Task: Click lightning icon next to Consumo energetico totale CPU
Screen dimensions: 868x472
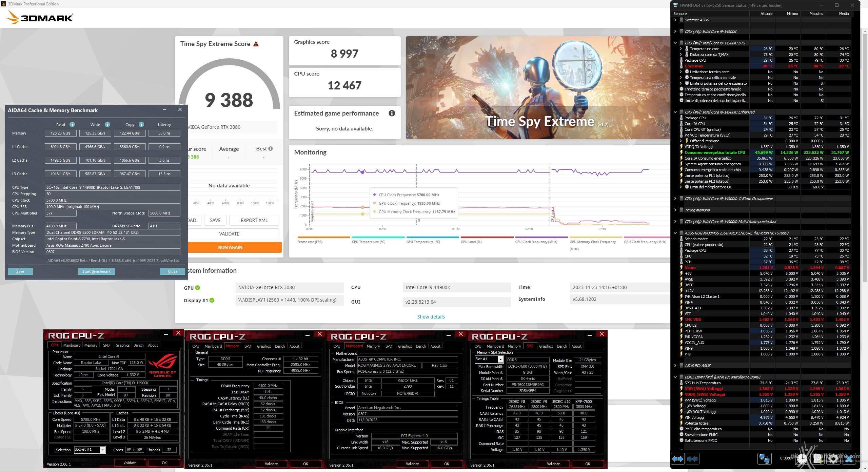Action: (x=681, y=152)
